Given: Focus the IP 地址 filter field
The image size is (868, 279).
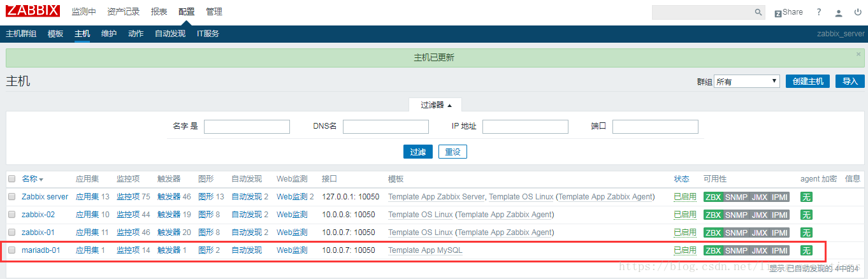Looking at the screenshot, I should pos(525,127).
